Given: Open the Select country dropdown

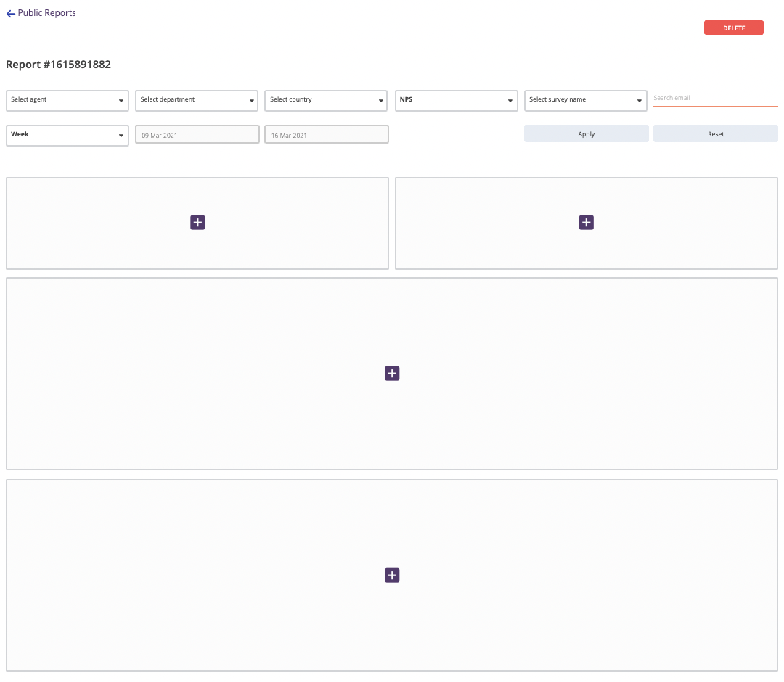Looking at the screenshot, I should pyautogui.click(x=327, y=100).
